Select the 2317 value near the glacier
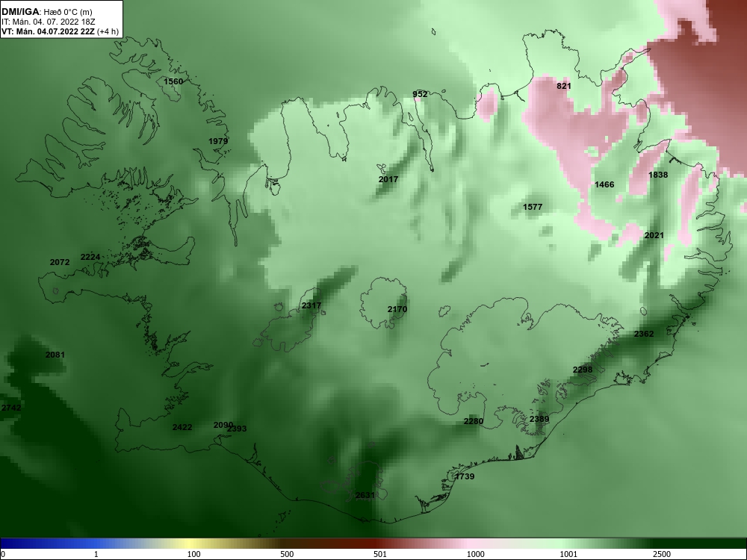The width and height of the screenshot is (747, 560). pos(311,305)
